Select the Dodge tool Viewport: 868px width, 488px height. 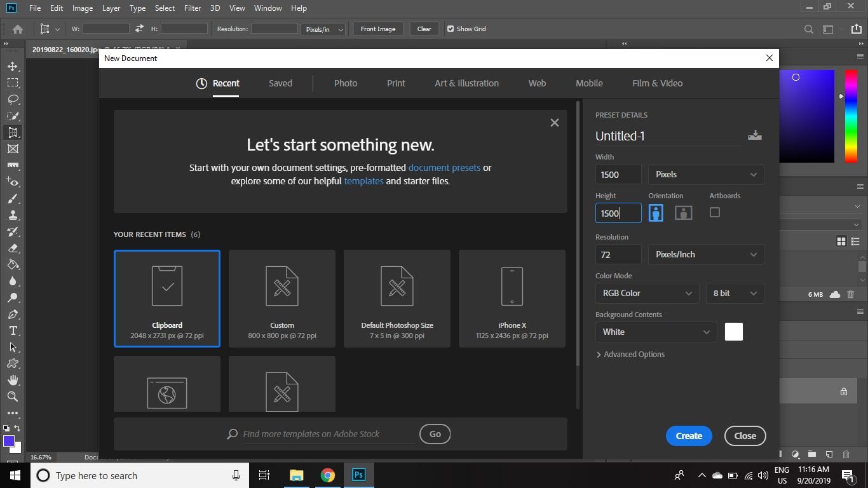[13, 297]
